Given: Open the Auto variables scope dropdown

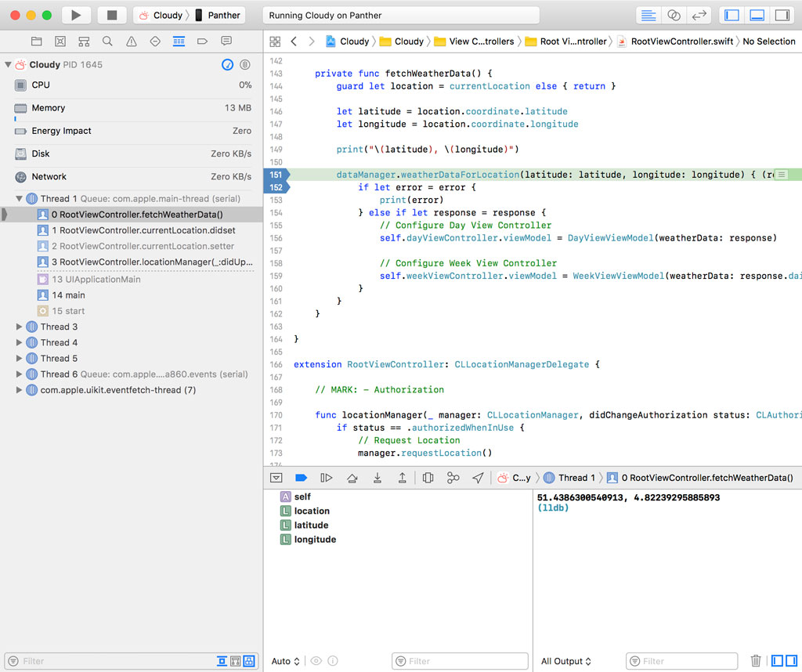Looking at the screenshot, I should point(285,661).
